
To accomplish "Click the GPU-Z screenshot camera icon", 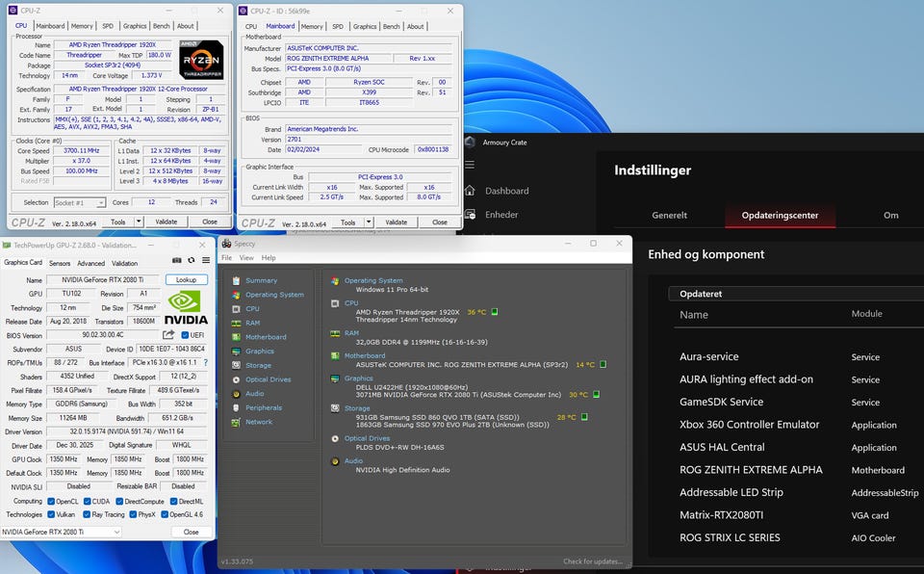I will point(177,262).
